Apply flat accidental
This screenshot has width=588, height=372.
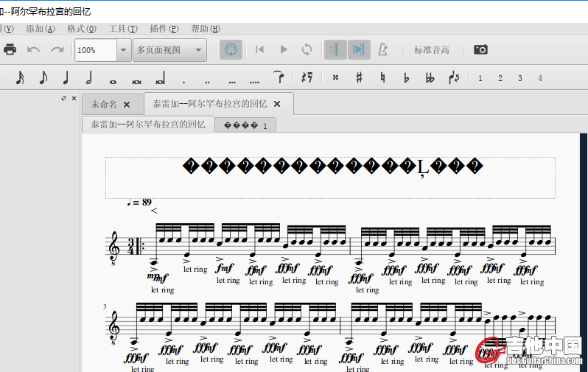coord(406,77)
